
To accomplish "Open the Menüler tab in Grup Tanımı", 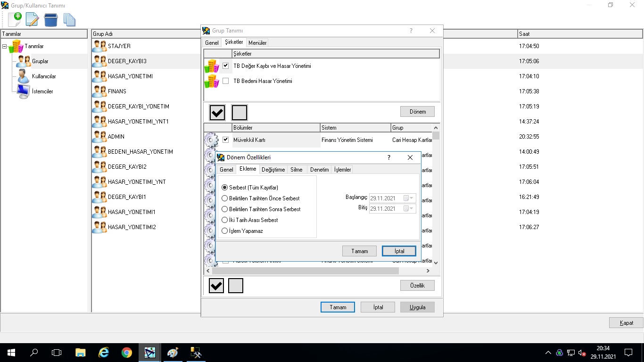I will coord(257,43).
